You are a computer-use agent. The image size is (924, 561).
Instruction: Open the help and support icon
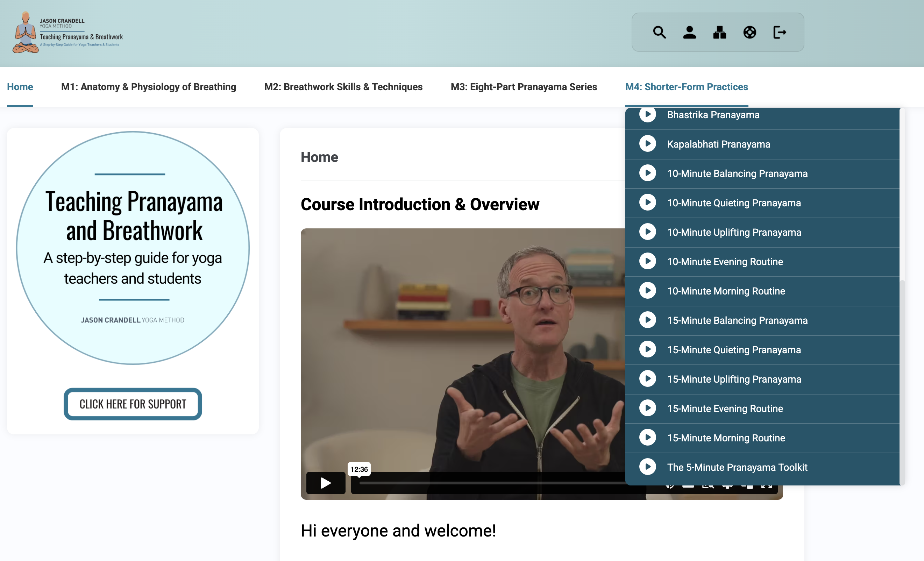[749, 32]
